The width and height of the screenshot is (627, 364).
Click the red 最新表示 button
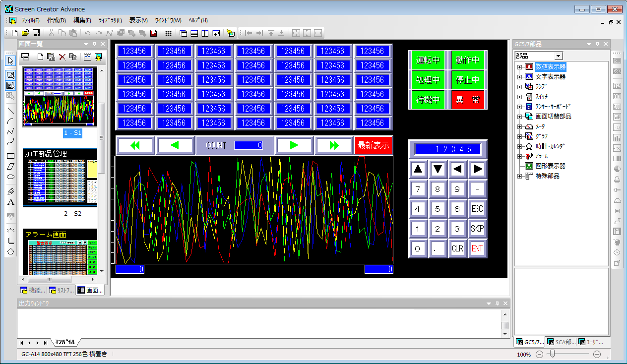pos(374,145)
